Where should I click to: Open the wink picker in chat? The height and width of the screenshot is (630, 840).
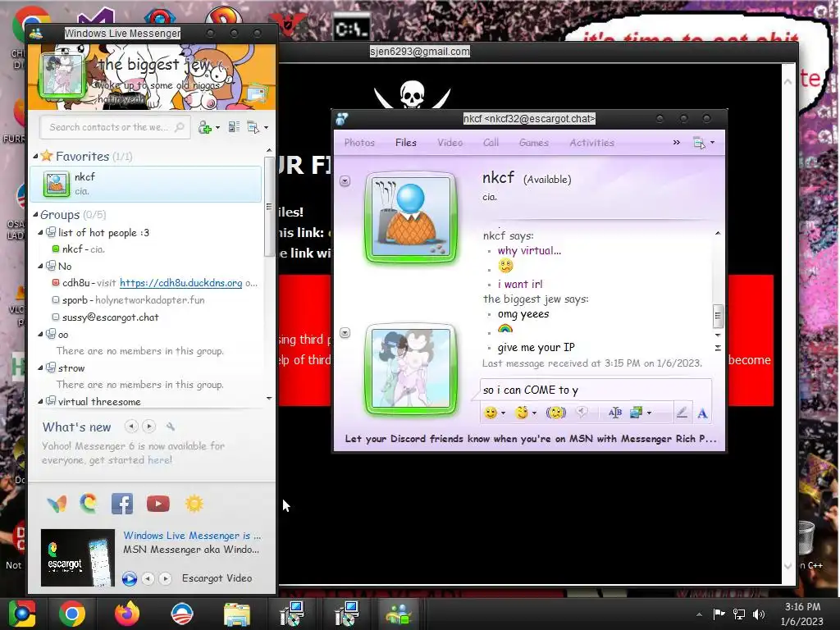tap(522, 413)
